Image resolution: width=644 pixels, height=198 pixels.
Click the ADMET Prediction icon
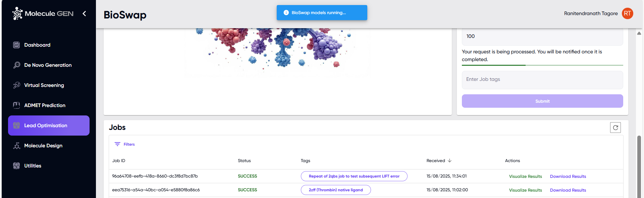(x=16, y=105)
